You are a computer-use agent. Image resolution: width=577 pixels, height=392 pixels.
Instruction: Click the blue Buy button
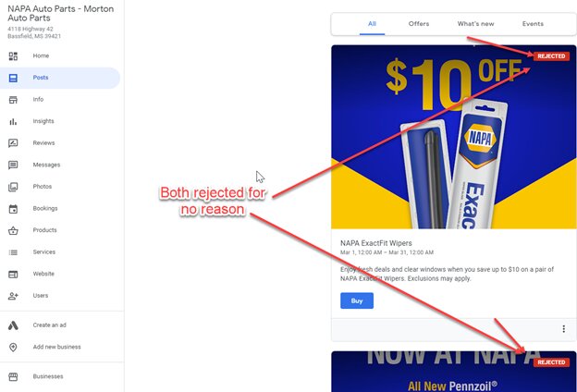click(357, 300)
